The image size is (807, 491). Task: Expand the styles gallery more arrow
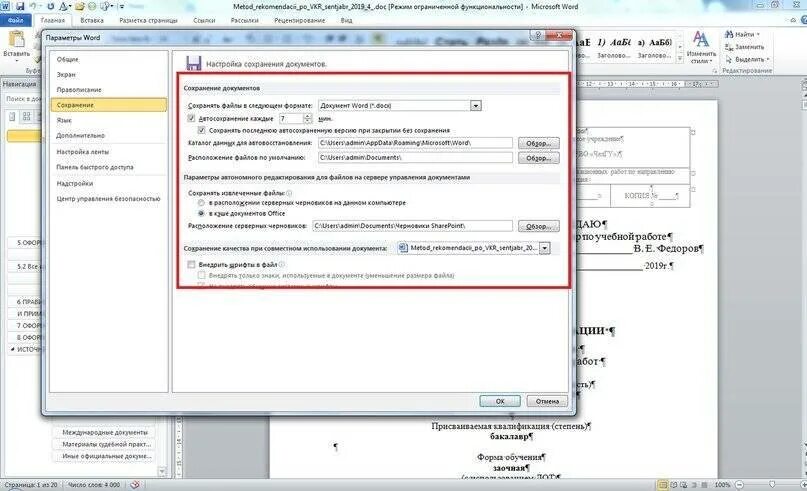(679, 59)
